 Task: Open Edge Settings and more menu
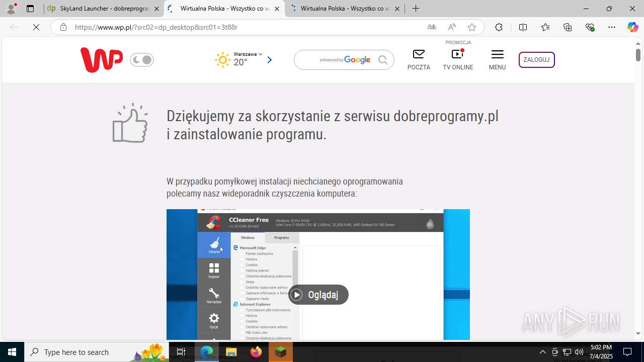click(612, 27)
